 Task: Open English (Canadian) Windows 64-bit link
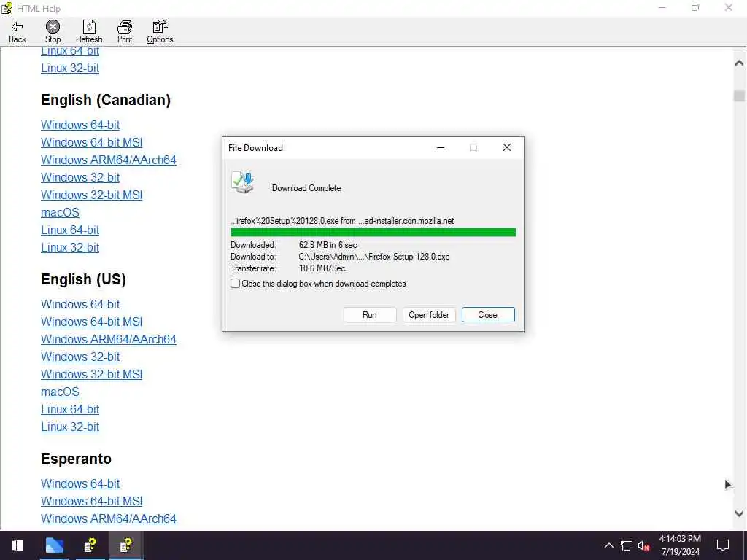pyautogui.click(x=80, y=125)
